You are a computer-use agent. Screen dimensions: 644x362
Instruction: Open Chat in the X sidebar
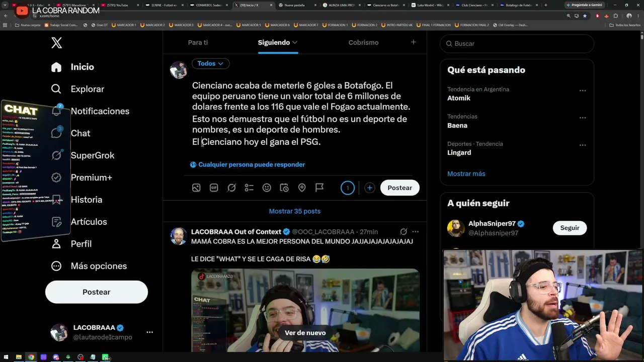[70, 133]
